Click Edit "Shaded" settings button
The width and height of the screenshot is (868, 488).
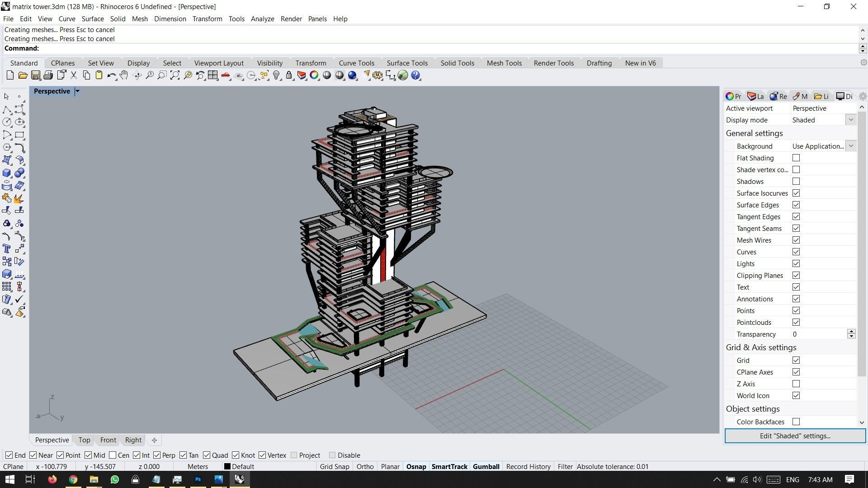[x=795, y=436]
